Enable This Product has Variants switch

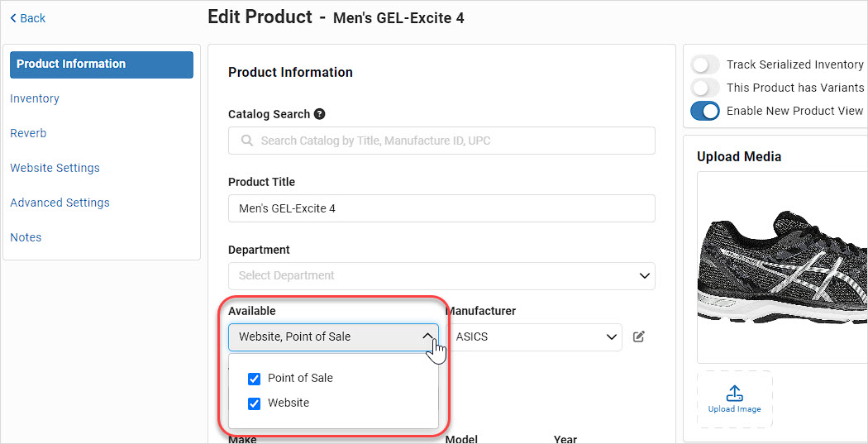705,88
